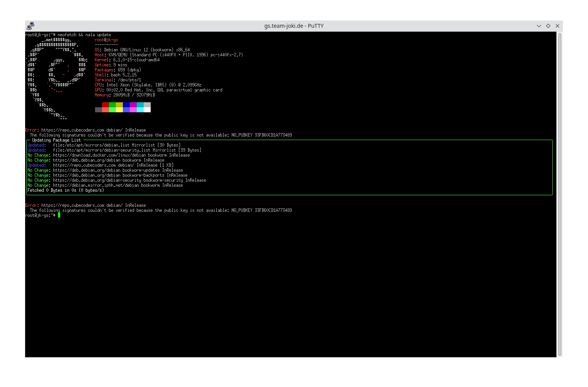Click the 'debian.list Mirrorlist [30 Bytes]' line
This screenshot has height=387, width=588.
(104, 145)
